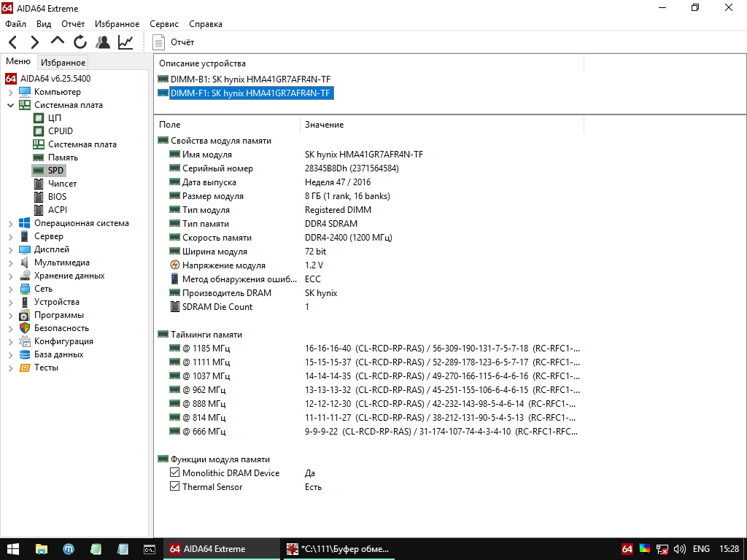Viewport: 747px width, 560px height.
Task: Open the graph chart toolbar icon
Action: [125, 42]
